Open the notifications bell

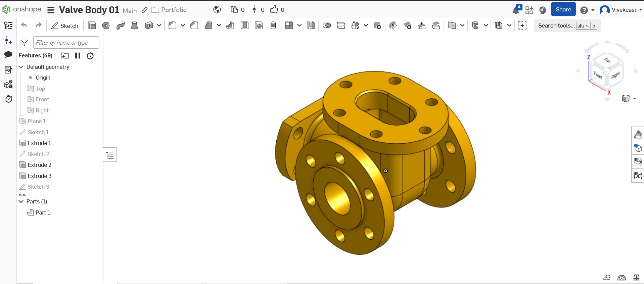tap(516, 10)
